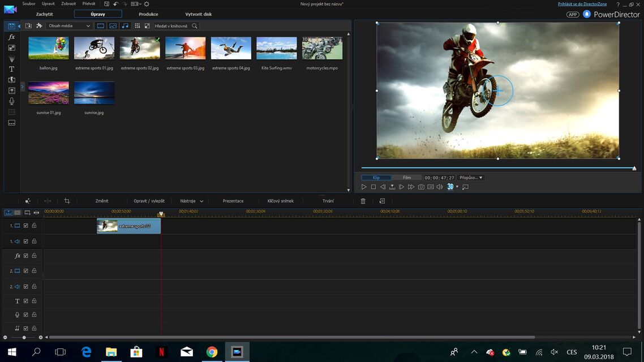644x362 pixels.
Task: Open the Zobrazit menu
Action: (68, 4)
